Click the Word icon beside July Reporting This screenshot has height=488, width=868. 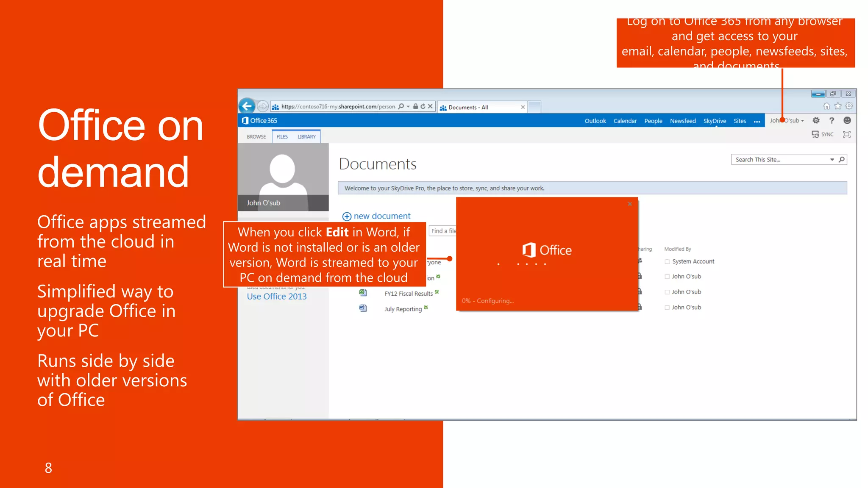(x=363, y=308)
